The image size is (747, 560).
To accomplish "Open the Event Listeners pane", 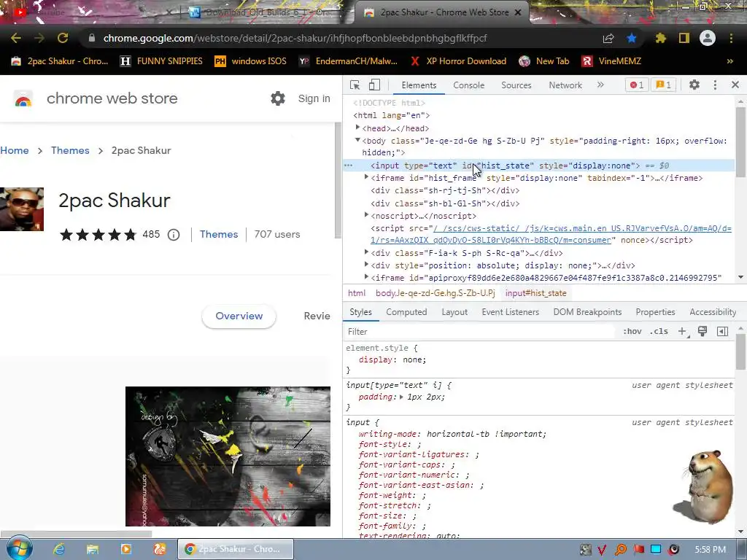I will [510, 312].
